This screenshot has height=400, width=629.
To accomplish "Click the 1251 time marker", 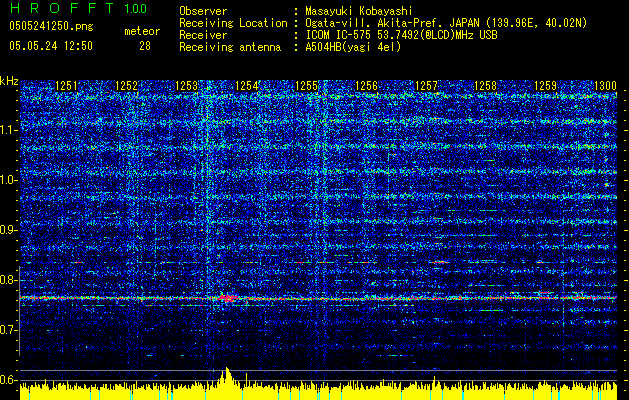I will tap(66, 86).
